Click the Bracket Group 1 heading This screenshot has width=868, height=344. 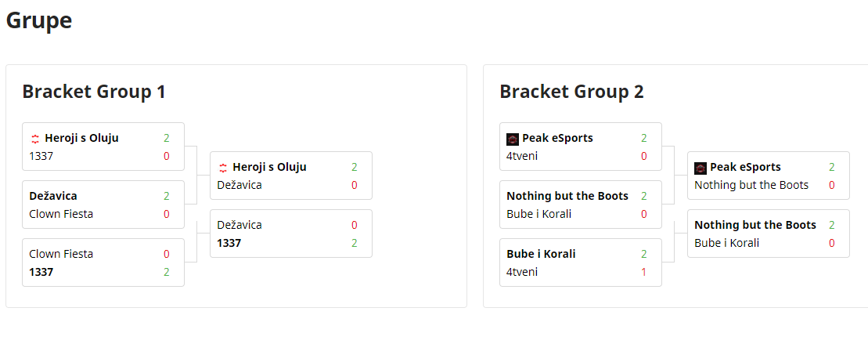94,92
